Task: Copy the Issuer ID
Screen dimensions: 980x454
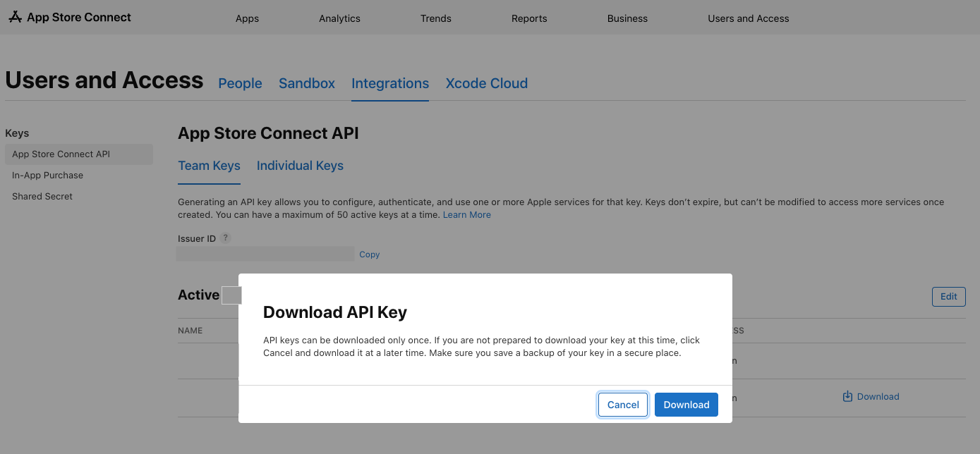Action: 370,254
